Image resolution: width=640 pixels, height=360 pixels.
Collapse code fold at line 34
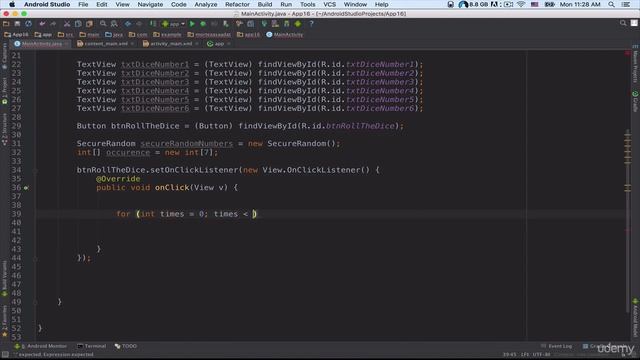click(36, 170)
